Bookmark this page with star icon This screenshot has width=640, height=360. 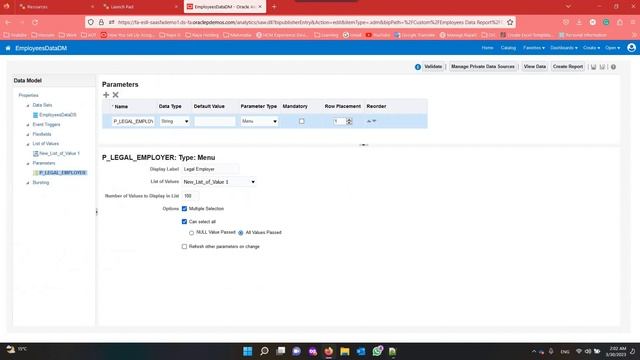point(510,22)
